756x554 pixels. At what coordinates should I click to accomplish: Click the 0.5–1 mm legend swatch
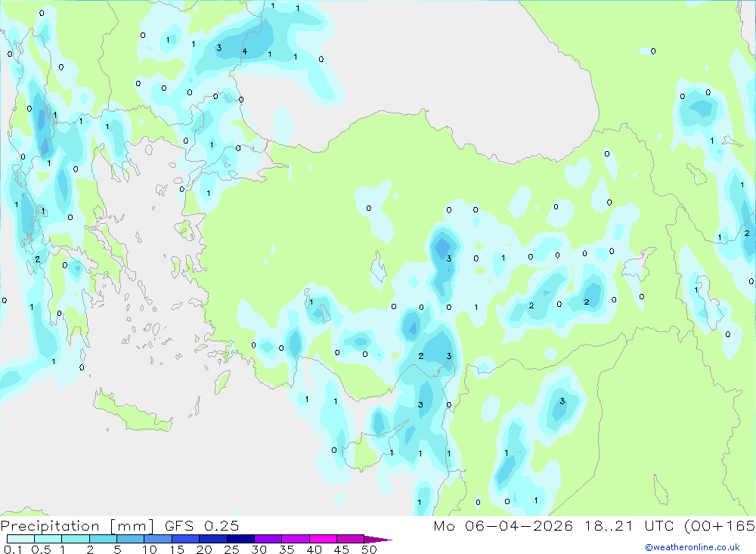click(48, 539)
